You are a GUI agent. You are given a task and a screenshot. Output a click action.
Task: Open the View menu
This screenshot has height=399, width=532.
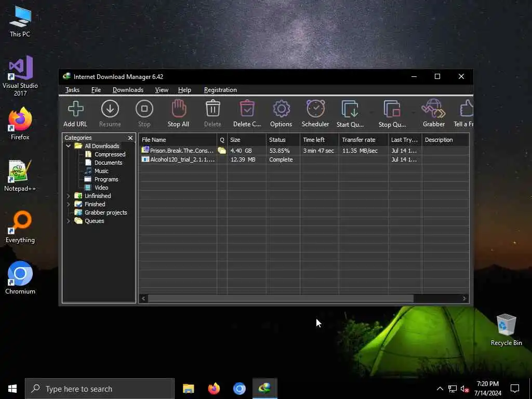click(x=162, y=90)
